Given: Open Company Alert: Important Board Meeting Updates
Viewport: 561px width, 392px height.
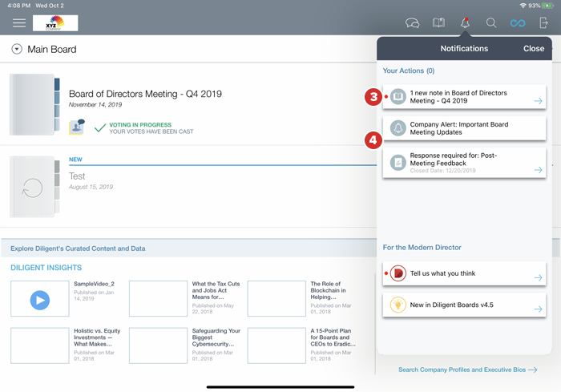Looking at the screenshot, I should pos(464,128).
